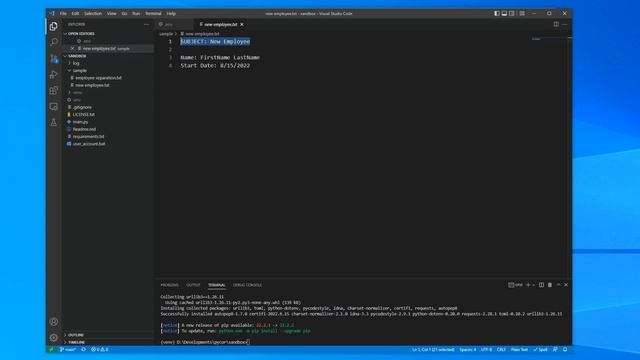Split the editor to the right
The image size is (640, 360).
(556, 24)
